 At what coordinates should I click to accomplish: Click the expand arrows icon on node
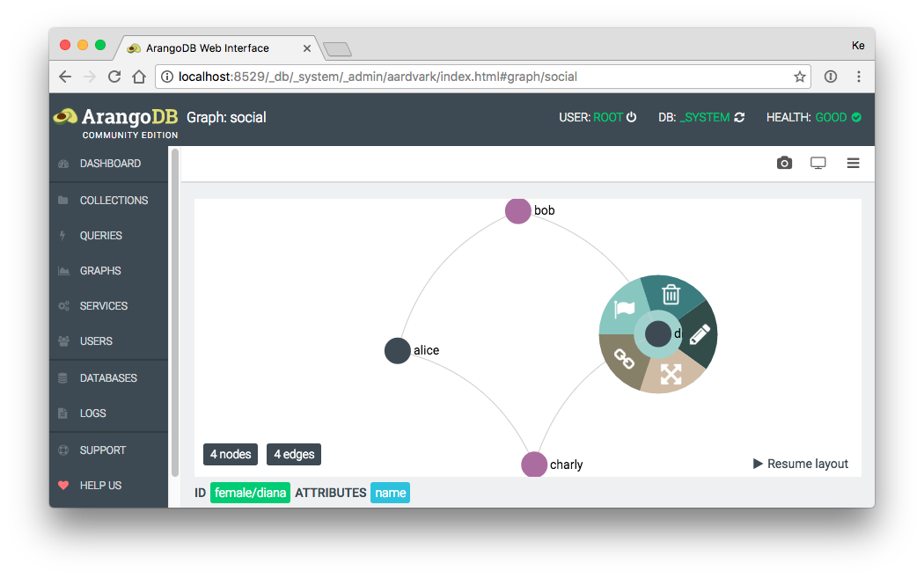[x=671, y=374]
